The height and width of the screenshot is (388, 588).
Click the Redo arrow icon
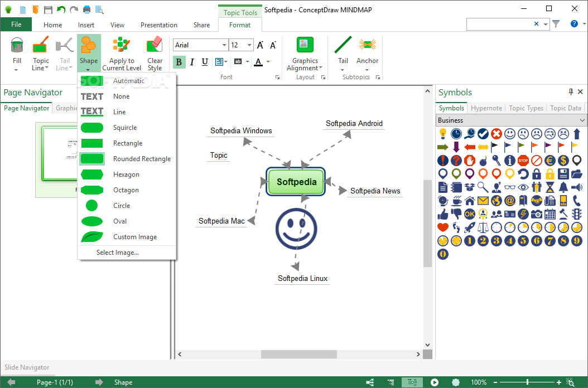coord(74,9)
